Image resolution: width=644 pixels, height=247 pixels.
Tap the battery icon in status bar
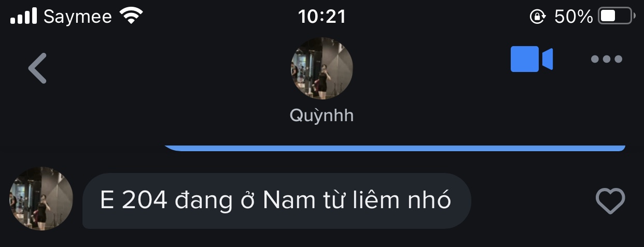617,17
